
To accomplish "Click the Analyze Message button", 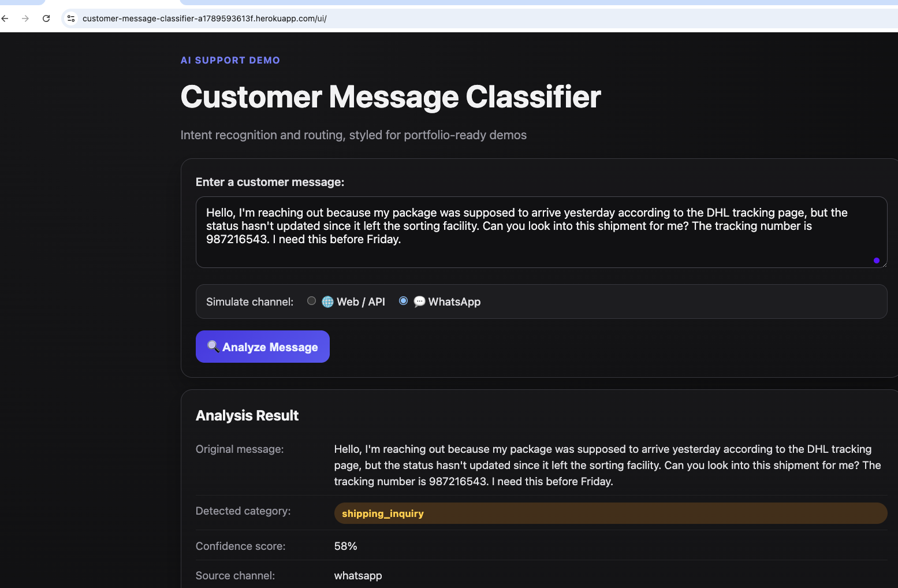I will [263, 347].
